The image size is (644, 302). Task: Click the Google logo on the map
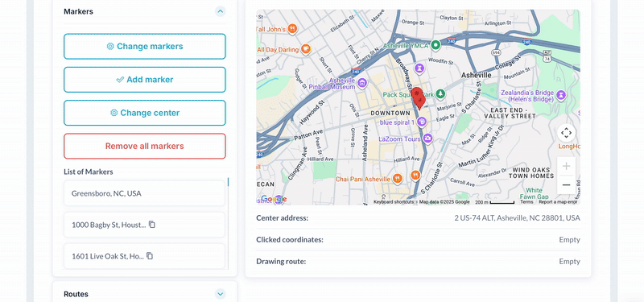coord(274,199)
